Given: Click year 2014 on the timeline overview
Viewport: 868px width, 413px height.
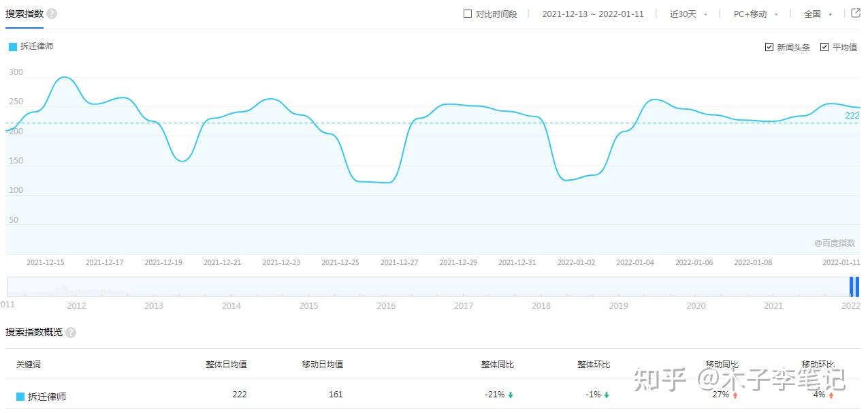Looking at the screenshot, I should tap(231, 306).
